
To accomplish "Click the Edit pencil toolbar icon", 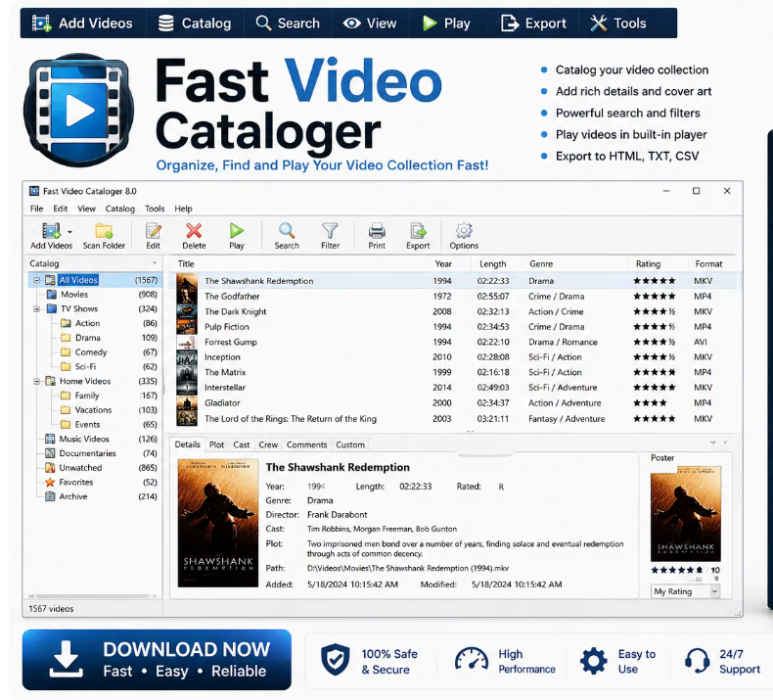I will pyautogui.click(x=154, y=230).
